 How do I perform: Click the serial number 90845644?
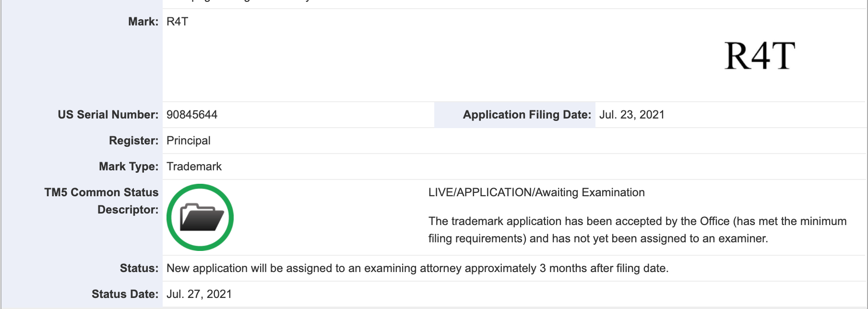pos(192,115)
